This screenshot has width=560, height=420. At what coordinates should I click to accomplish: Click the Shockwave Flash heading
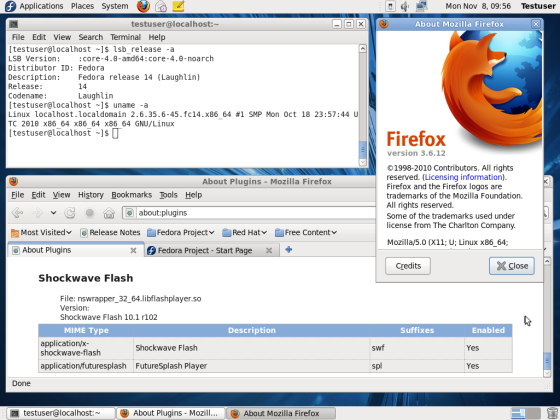coord(86,278)
